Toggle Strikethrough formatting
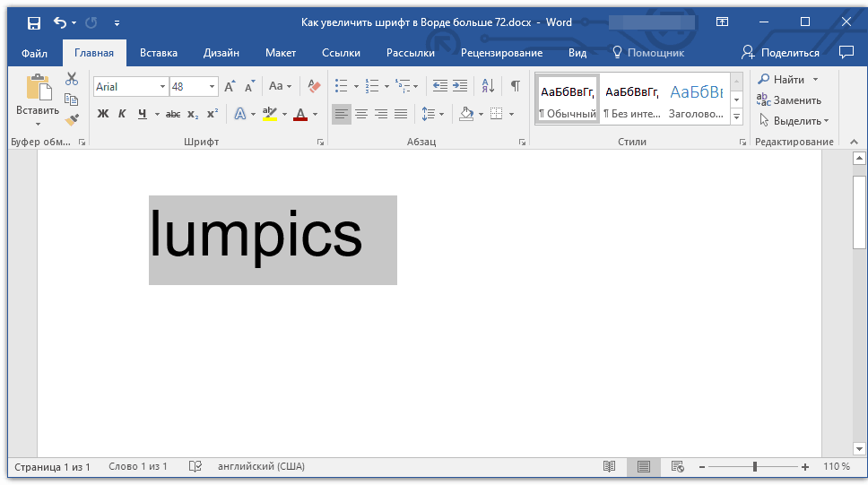The image size is (868, 485). point(173,114)
